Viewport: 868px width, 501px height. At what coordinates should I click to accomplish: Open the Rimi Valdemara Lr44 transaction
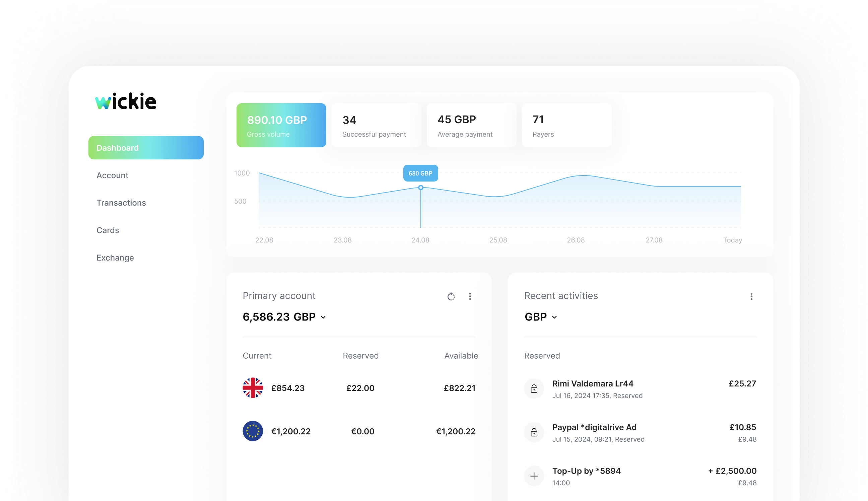point(640,389)
